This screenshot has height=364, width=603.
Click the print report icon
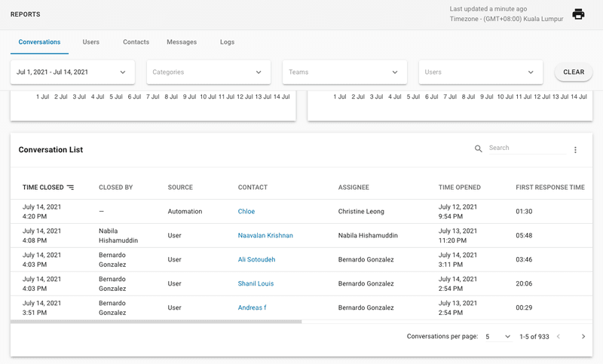[x=578, y=14]
